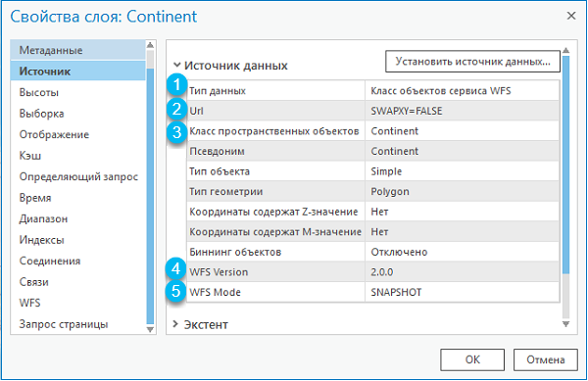Open the Высоты tab
Viewport: 588px width, 381px height.
click(78, 92)
